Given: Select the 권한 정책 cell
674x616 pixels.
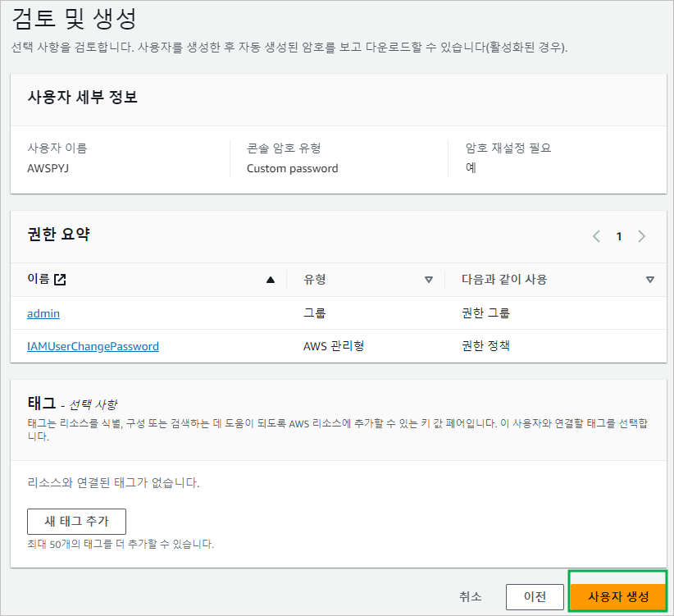Looking at the screenshot, I should 485,346.
